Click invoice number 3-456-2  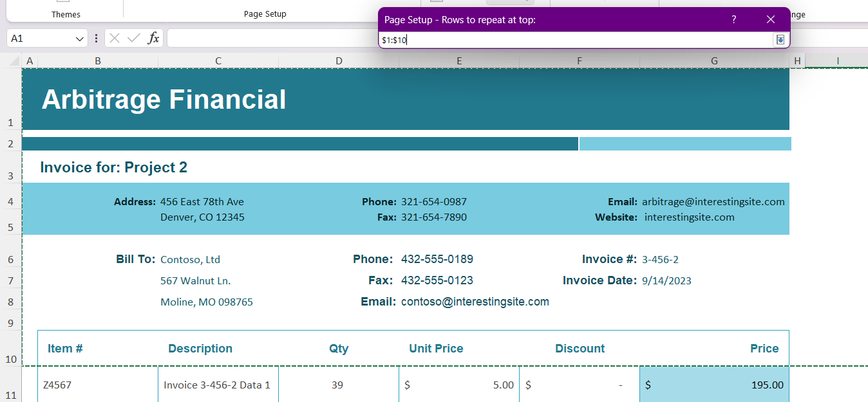pyautogui.click(x=660, y=260)
